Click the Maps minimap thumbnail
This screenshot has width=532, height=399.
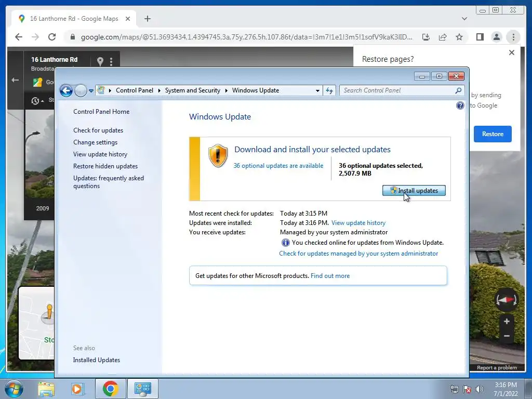tap(36, 323)
